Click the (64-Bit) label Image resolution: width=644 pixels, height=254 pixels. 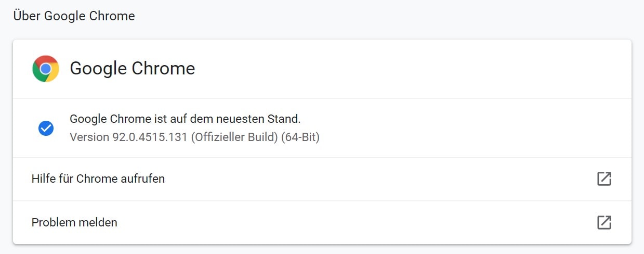(300, 137)
